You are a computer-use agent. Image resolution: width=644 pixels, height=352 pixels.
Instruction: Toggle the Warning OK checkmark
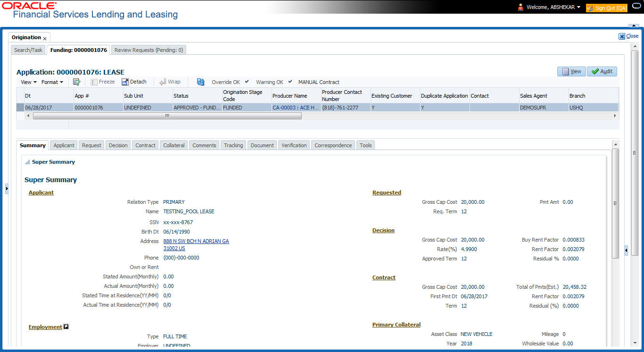(290, 82)
